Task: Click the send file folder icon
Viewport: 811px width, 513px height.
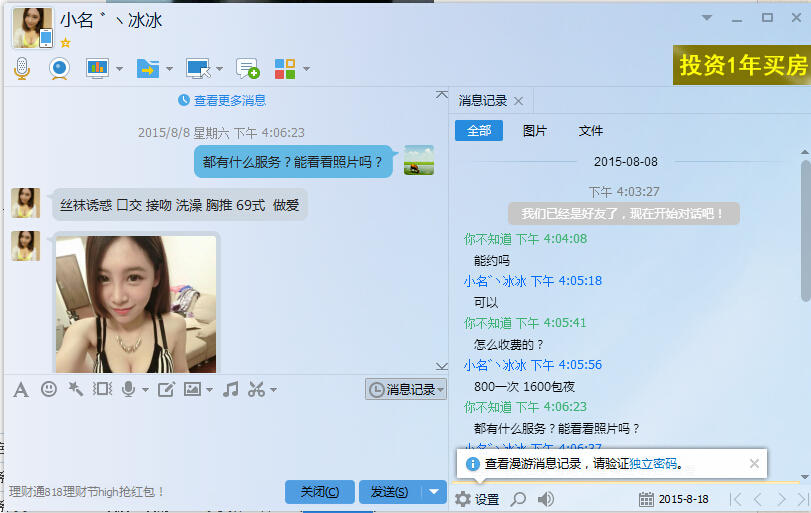Action: 147,68
